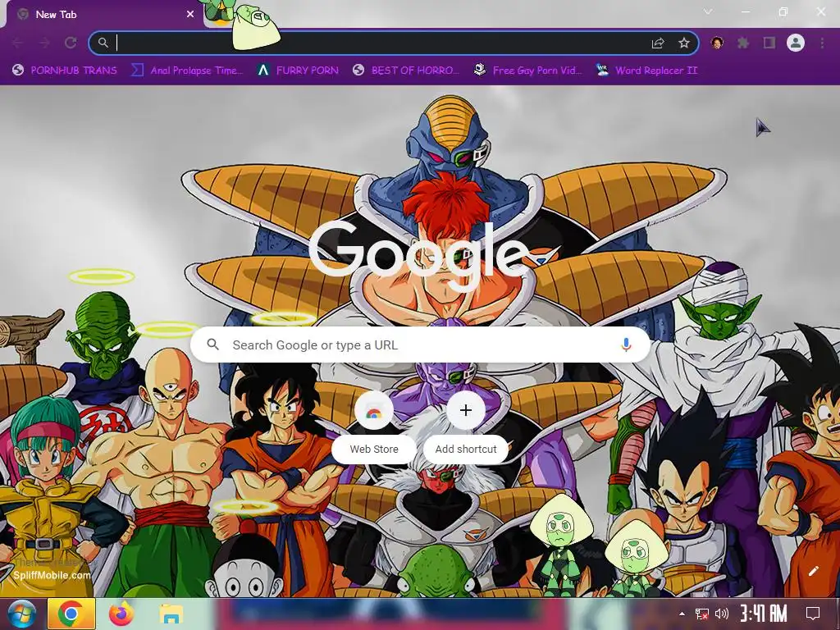
Task: Click the back navigation arrow
Action: coord(17,43)
